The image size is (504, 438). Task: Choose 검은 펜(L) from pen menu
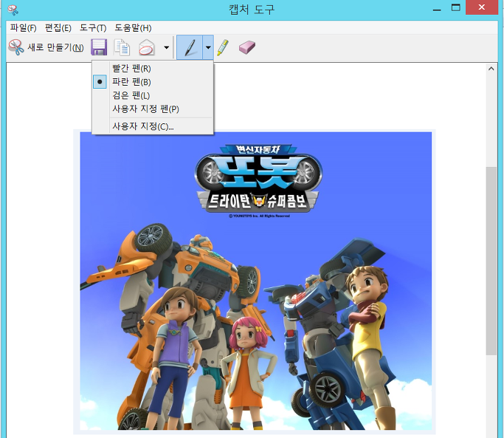(x=153, y=95)
